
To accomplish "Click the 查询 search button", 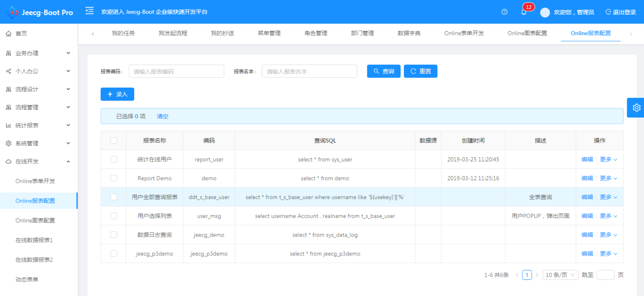I will coord(384,71).
